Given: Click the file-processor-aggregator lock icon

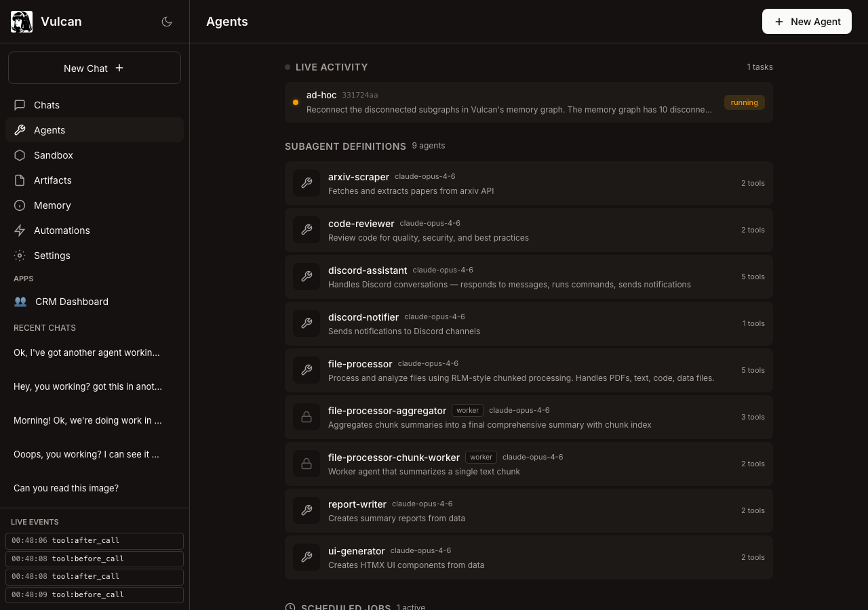Looking at the screenshot, I should (x=307, y=417).
